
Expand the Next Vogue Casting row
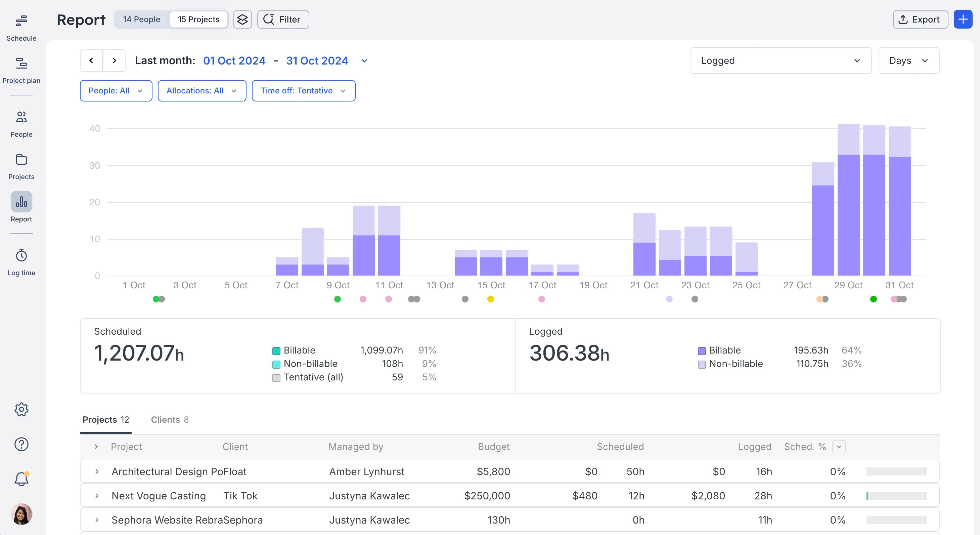(x=97, y=496)
